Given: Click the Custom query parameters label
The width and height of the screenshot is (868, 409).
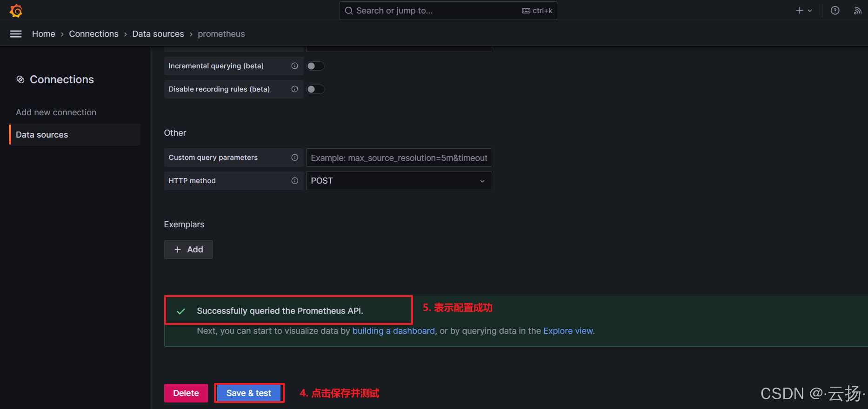Looking at the screenshot, I should tap(213, 158).
